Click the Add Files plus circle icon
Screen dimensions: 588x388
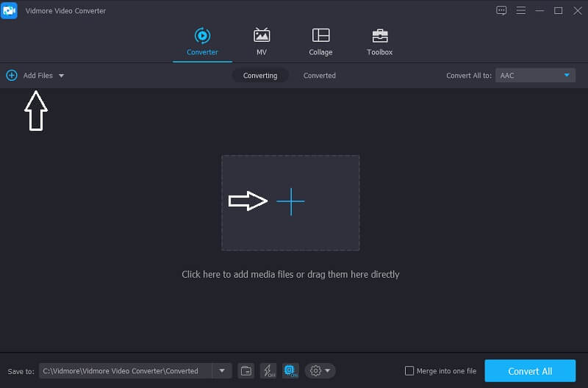tap(12, 75)
